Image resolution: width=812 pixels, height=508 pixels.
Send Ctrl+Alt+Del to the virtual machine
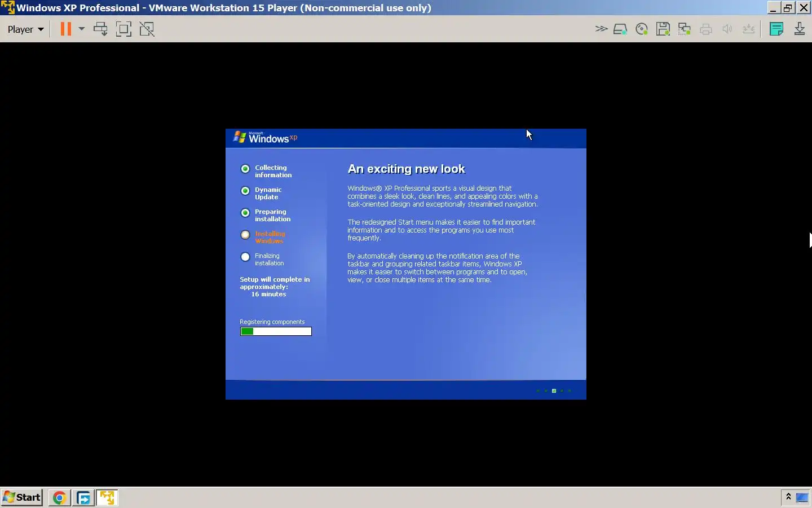101,29
